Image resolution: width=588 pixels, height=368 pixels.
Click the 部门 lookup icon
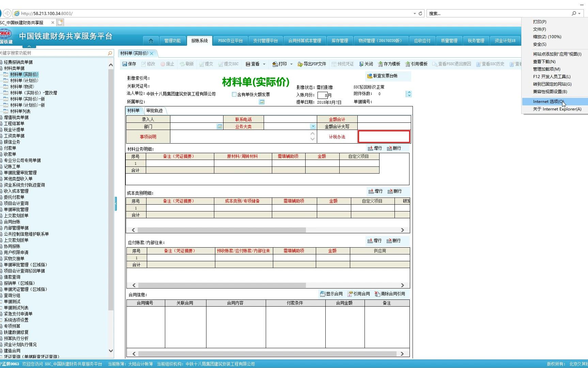(220, 127)
